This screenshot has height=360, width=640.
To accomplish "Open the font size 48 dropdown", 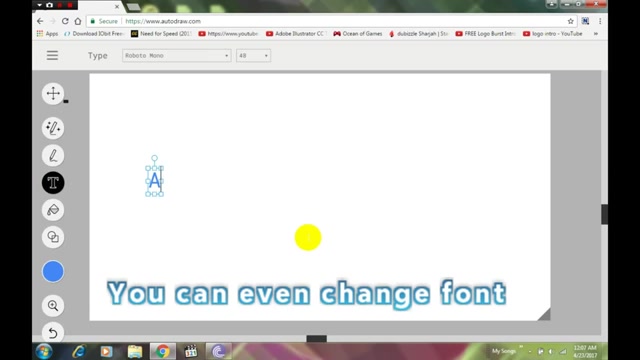I will (x=253, y=56).
